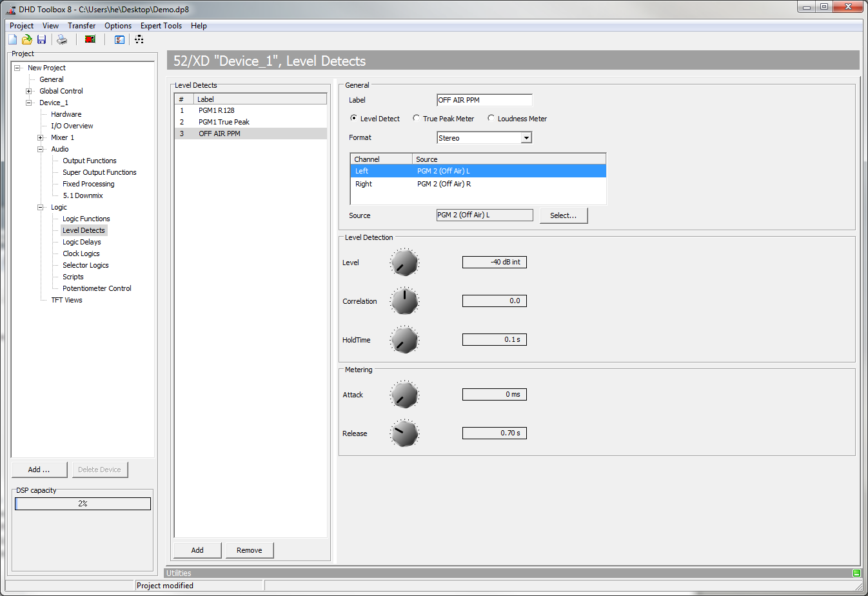Viewport: 868px width, 596px height.
Task: Click the green status icon in Utilities bar
Action: click(x=857, y=573)
